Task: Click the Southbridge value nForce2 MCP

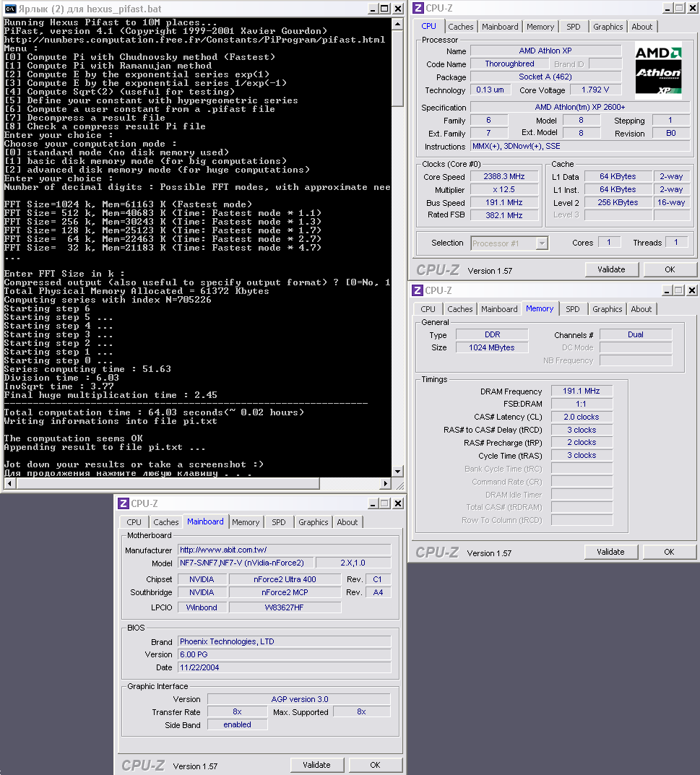Action: 285,592
